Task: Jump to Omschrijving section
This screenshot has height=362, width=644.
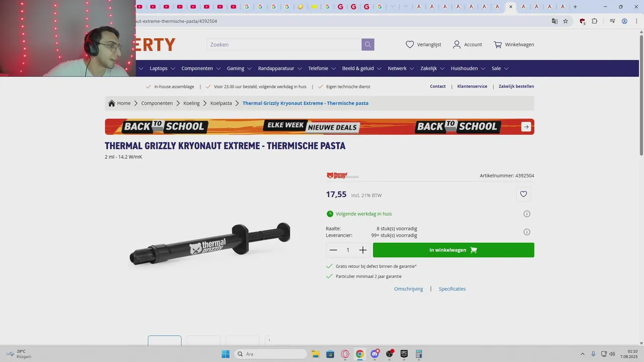Action: coord(409,289)
